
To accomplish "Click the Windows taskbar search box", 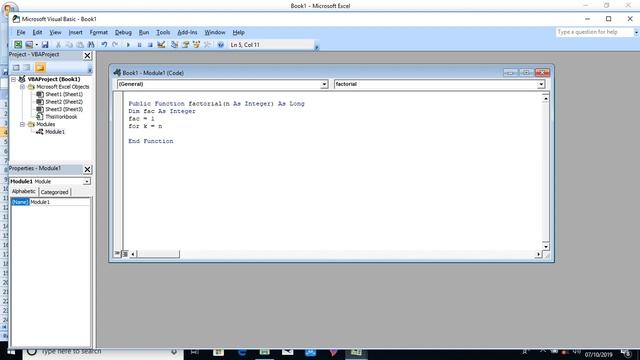I will point(102,351).
